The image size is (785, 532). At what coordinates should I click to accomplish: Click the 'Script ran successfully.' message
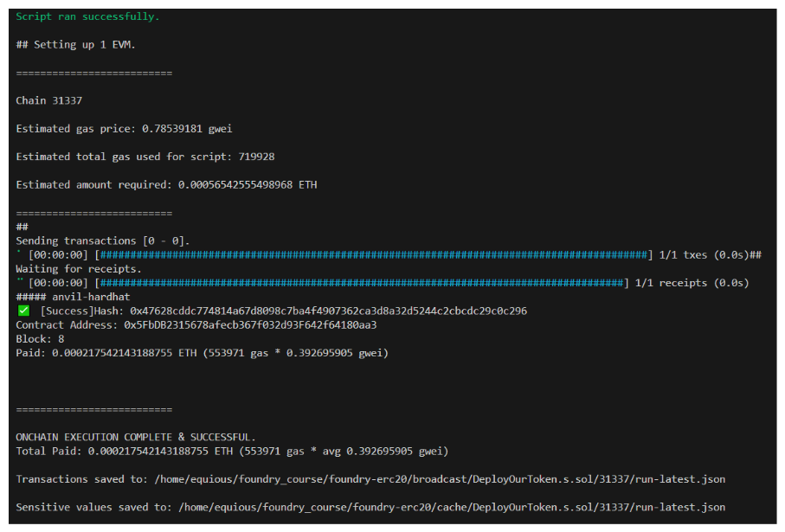point(87,16)
